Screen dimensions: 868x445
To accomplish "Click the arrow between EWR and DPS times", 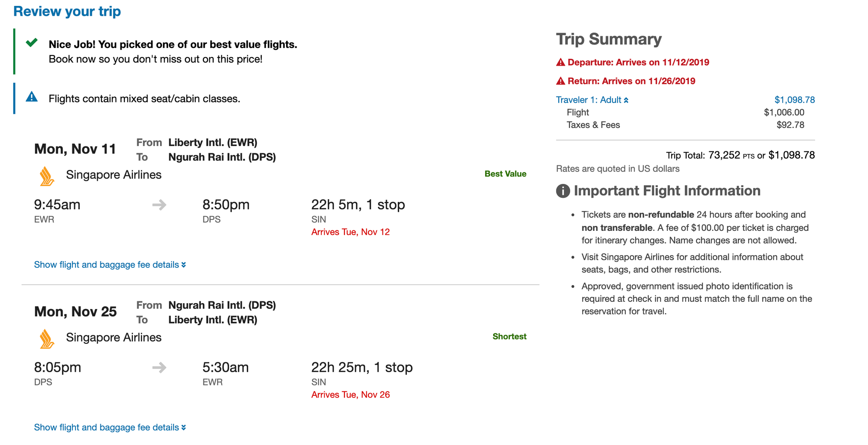I will click(159, 205).
